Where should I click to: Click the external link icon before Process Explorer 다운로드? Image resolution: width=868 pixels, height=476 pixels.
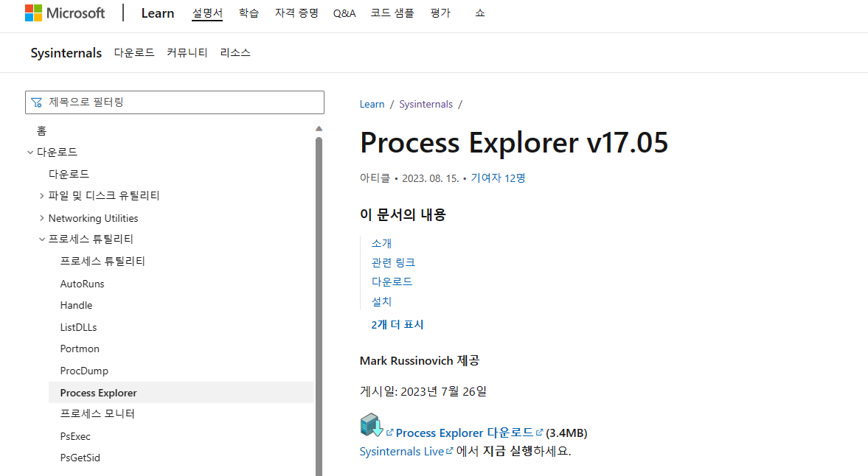pos(389,432)
